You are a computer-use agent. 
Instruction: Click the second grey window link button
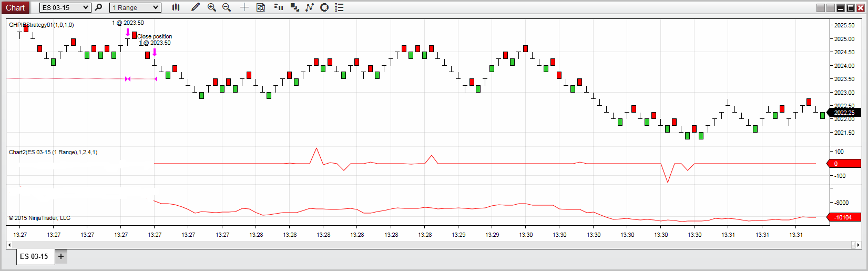point(831,8)
